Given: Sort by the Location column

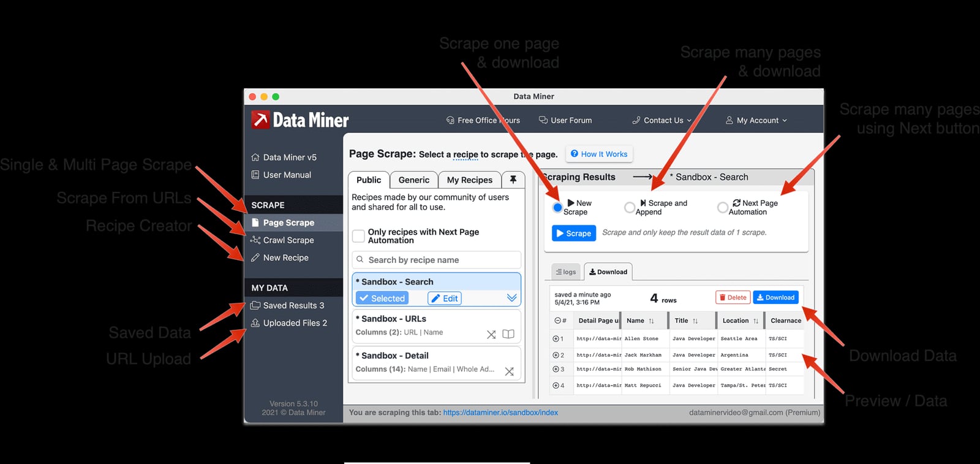Looking at the screenshot, I should (756, 321).
